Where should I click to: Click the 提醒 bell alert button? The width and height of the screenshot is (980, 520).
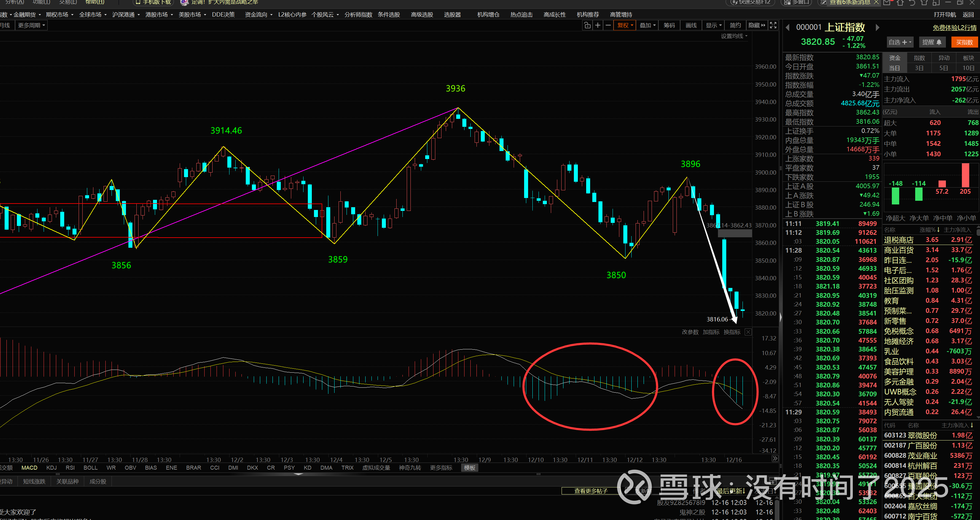pyautogui.click(x=932, y=42)
